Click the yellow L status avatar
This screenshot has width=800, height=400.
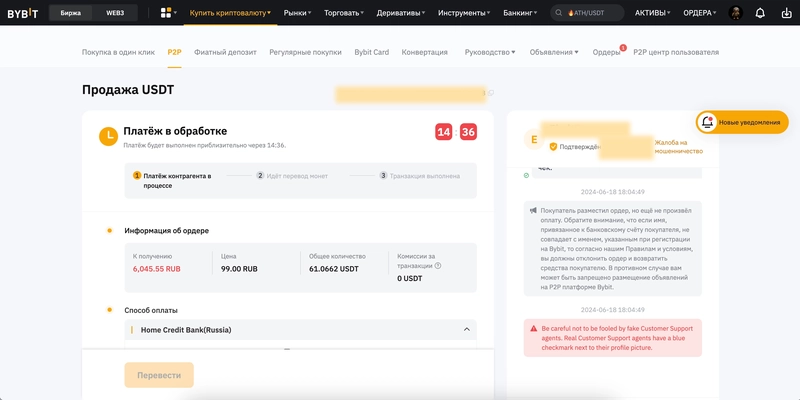pos(108,136)
